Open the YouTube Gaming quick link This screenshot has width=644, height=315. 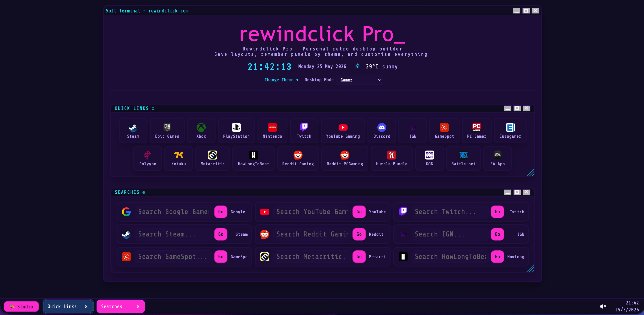pos(343,131)
